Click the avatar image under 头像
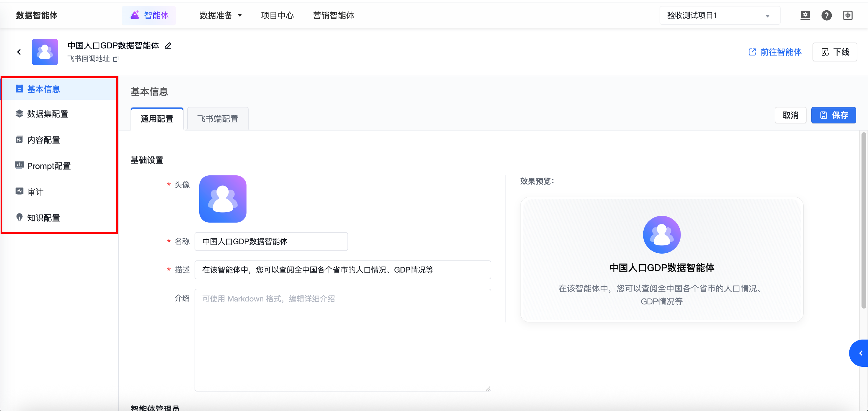The width and height of the screenshot is (868, 411). [223, 199]
